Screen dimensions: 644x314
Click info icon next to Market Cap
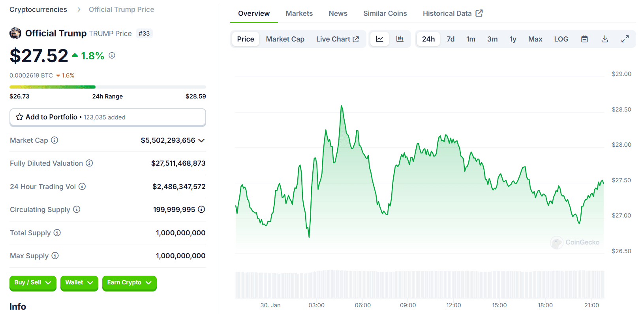pos(54,140)
